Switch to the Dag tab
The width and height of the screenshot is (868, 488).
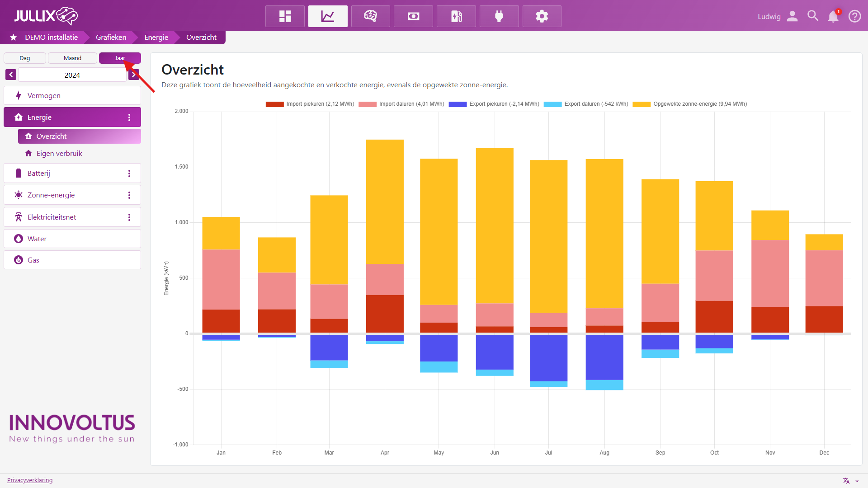click(x=25, y=58)
